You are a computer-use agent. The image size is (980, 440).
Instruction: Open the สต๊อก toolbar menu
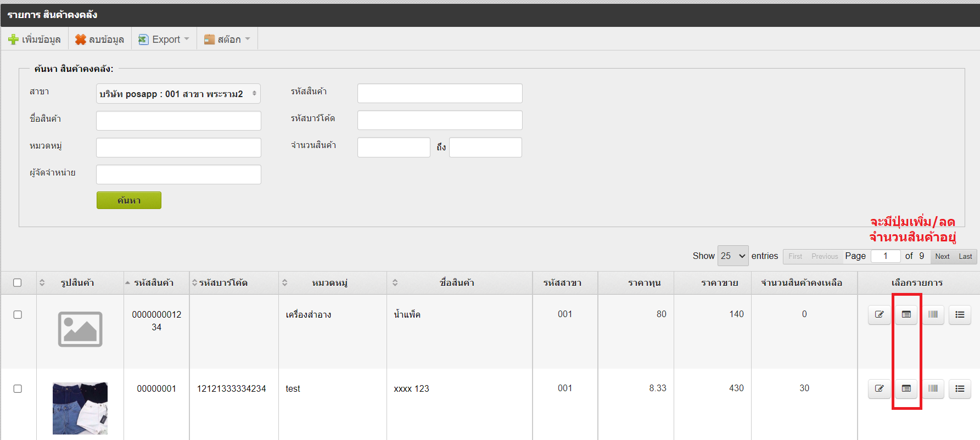pyautogui.click(x=227, y=40)
